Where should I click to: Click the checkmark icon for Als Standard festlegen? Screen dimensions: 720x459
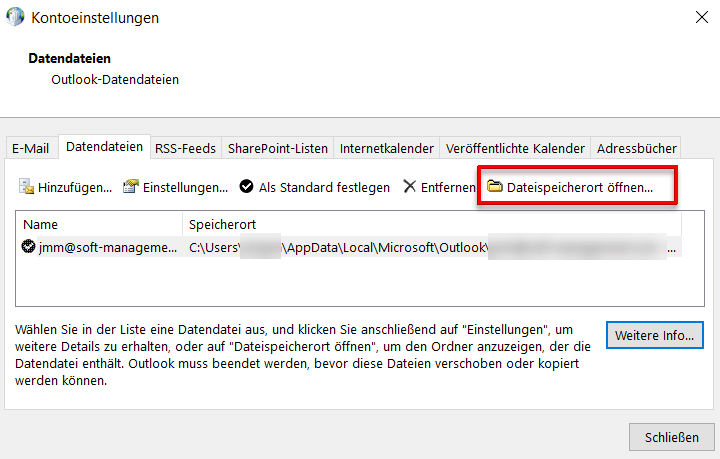pyautogui.click(x=247, y=186)
